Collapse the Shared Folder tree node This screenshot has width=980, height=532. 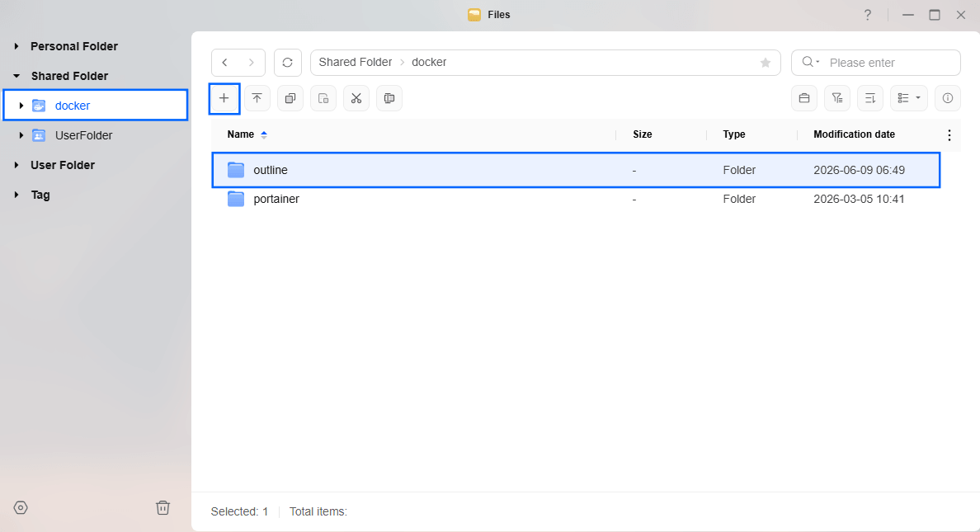(16, 76)
